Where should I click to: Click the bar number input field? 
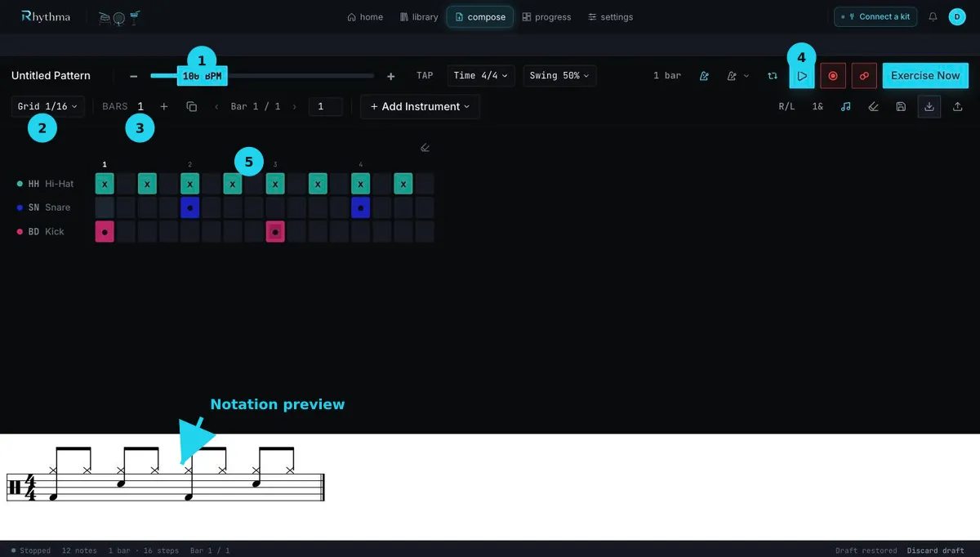pos(326,106)
